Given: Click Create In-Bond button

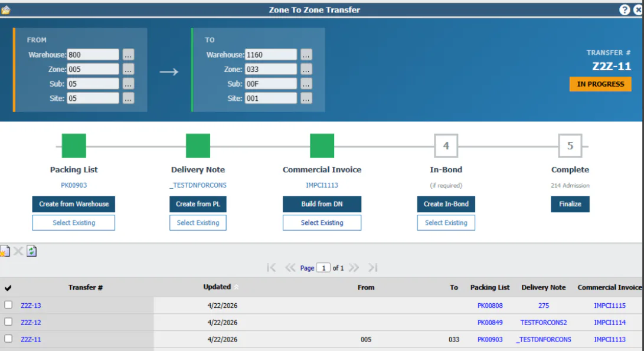Looking at the screenshot, I should (446, 204).
